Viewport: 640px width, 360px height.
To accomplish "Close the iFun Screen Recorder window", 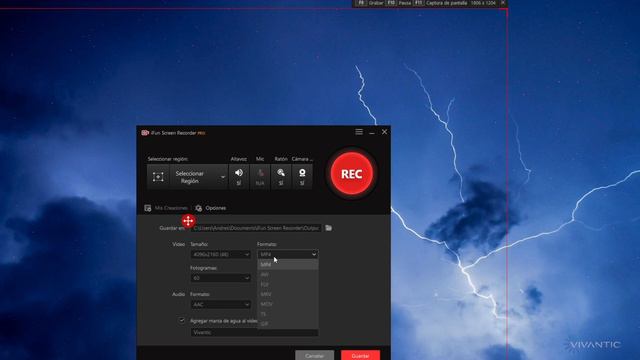I will pos(384,132).
